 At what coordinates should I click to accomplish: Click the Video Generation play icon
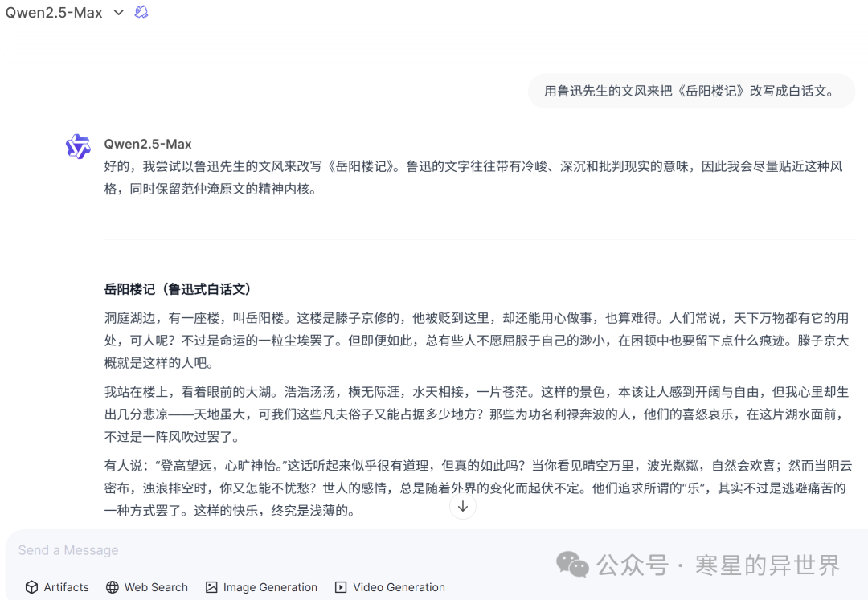tap(341, 587)
